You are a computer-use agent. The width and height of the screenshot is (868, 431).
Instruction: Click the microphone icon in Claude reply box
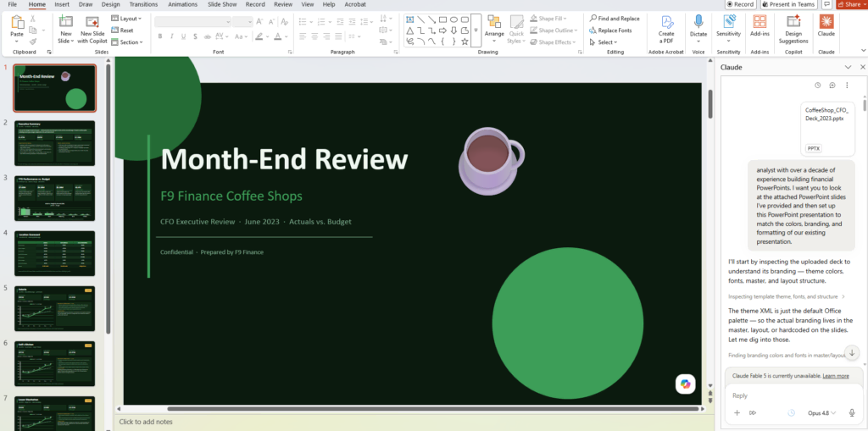coord(852,412)
